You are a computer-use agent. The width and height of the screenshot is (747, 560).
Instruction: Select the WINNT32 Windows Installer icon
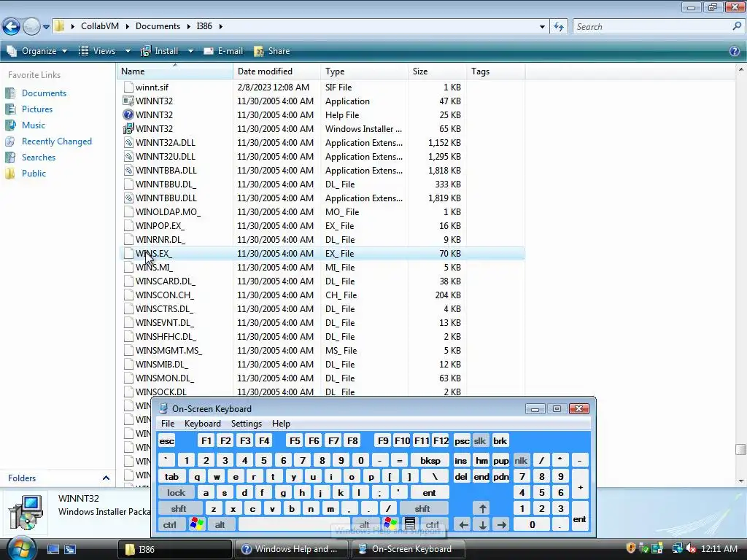coord(128,128)
